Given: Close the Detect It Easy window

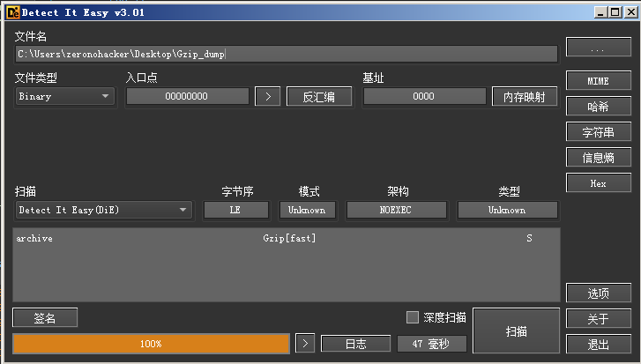Looking at the screenshot, I should pyautogui.click(x=630, y=12).
